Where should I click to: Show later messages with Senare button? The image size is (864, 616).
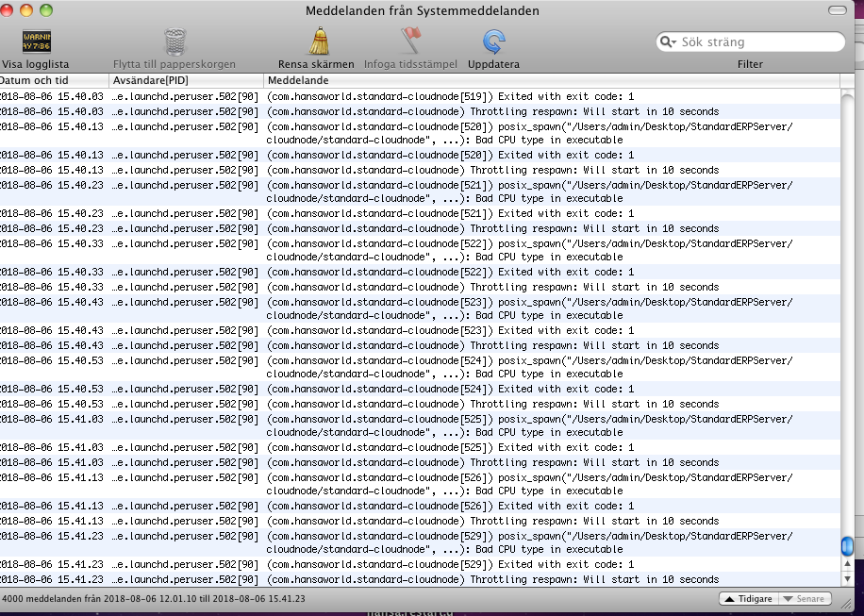804,598
